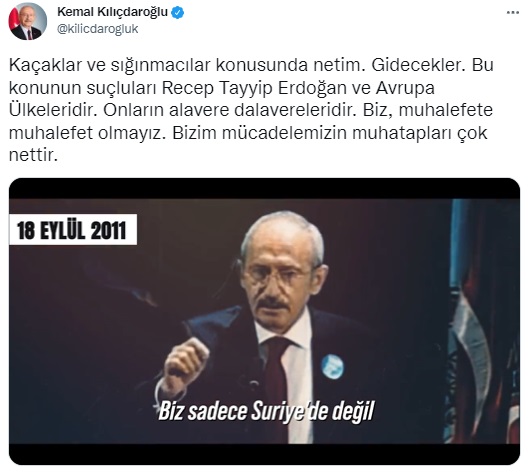Open Kemal Kılıçdaroğlu's profile avatar

(x=27, y=21)
